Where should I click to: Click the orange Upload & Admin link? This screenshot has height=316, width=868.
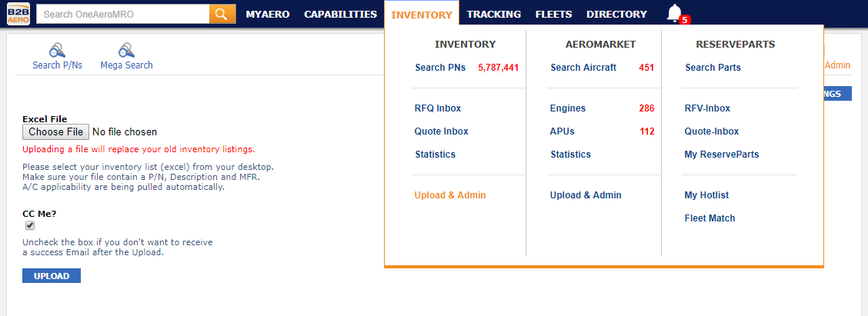(450, 195)
